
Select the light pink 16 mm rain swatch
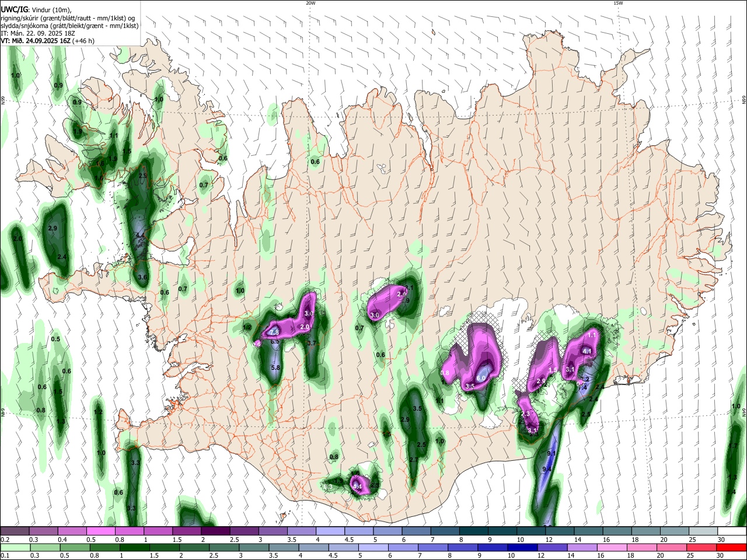pyautogui.click(x=612, y=548)
